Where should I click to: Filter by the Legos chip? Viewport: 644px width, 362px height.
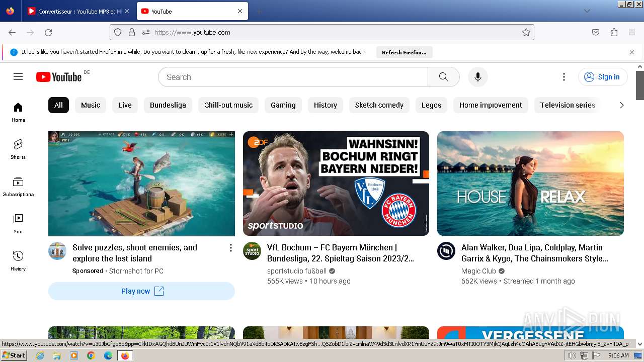[x=431, y=105]
